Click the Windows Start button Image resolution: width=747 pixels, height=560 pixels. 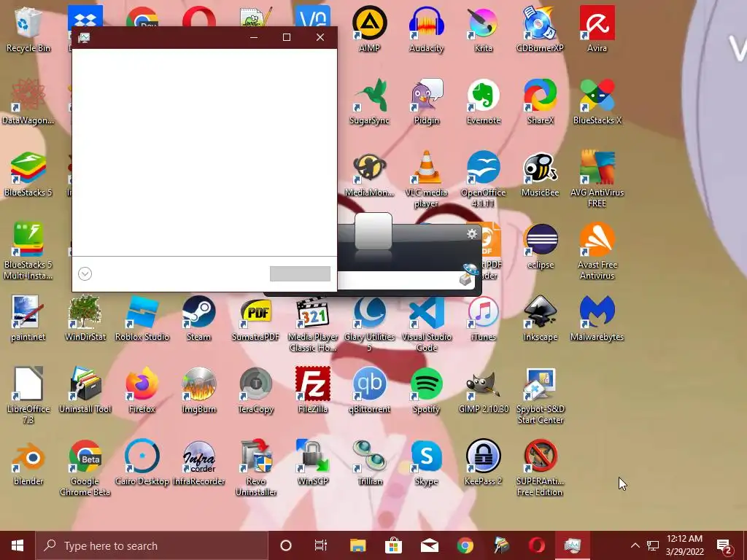[18, 545]
